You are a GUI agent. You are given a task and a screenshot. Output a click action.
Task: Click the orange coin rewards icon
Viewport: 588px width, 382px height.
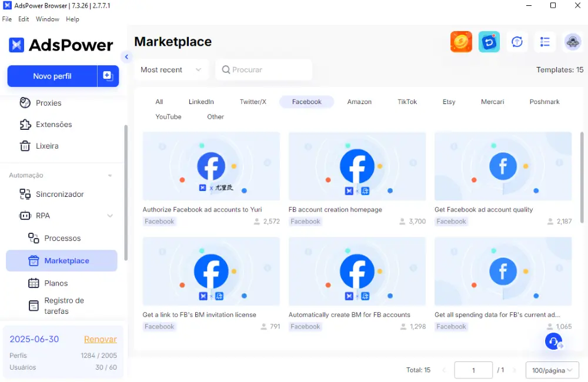click(461, 42)
